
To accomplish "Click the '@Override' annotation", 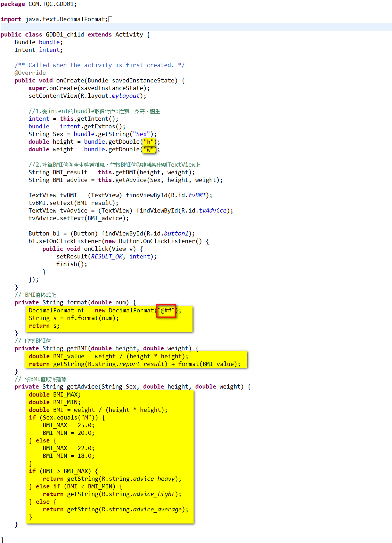I will [x=30, y=73].
